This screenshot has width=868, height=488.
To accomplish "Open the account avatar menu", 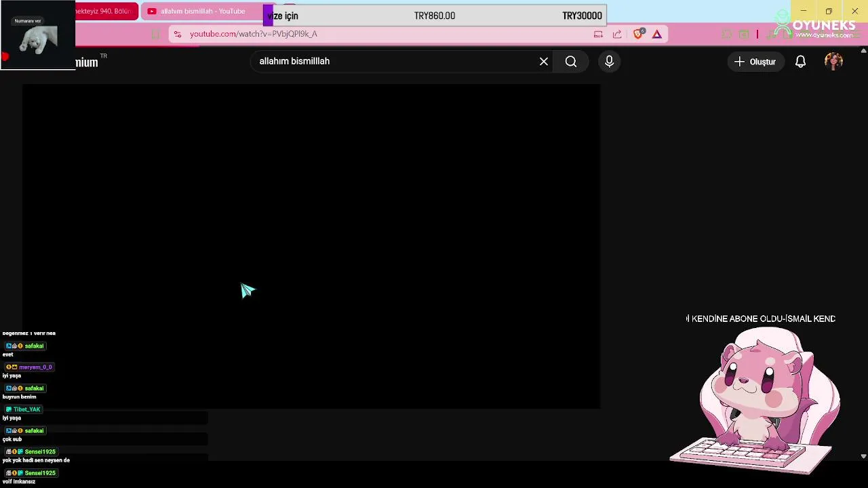I will [x=833, y=62].
